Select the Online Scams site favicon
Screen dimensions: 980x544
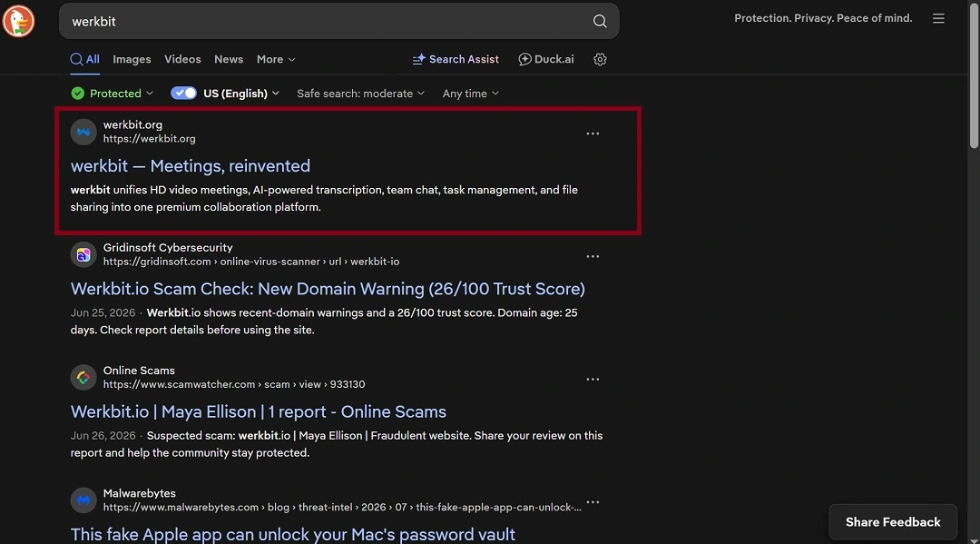click(x=83, y=378)
